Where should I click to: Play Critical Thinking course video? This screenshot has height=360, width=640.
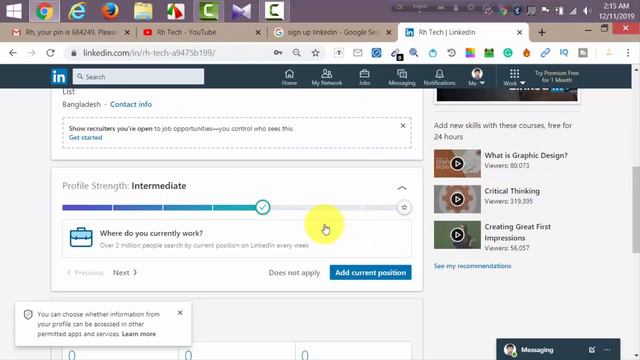457,199
